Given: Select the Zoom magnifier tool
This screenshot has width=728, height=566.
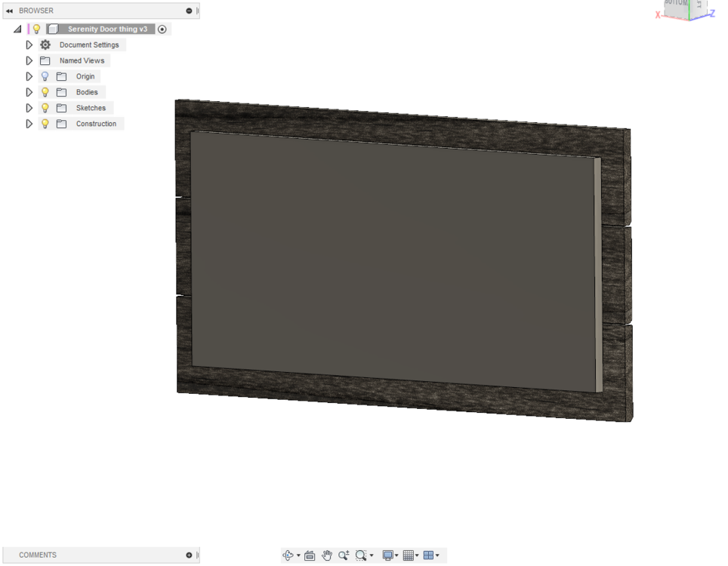Looking at the screenshot, I should [344, 555].
